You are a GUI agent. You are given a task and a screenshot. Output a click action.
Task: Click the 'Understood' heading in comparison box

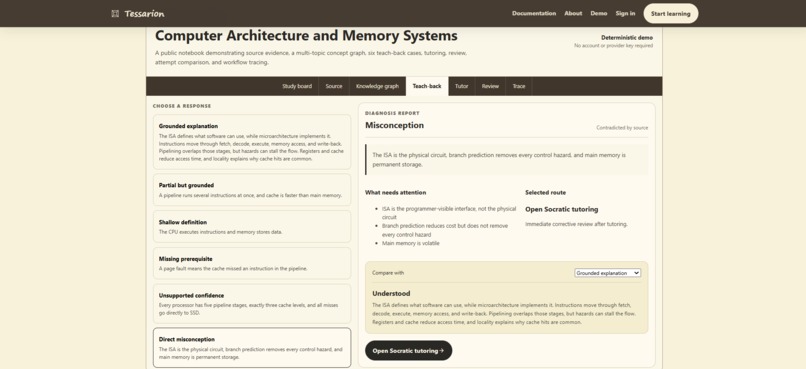click(391, 293)
